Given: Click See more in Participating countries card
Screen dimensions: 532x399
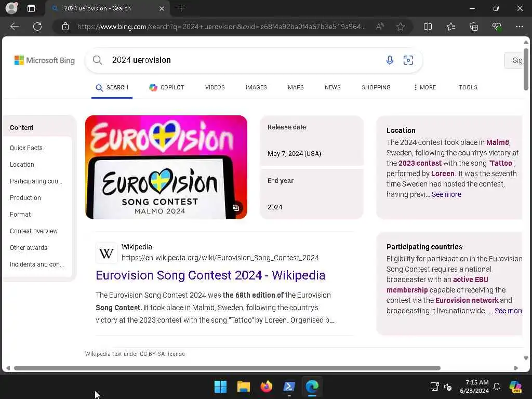Looking at the screenshot, I should 508,311.
